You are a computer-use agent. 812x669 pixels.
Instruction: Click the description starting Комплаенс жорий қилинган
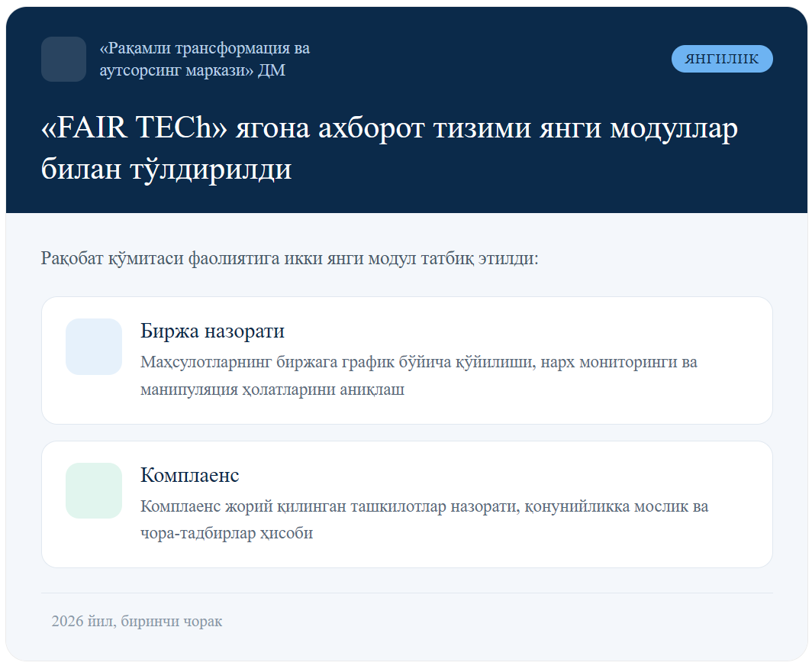pyautogui.click(x=424, y=519)
